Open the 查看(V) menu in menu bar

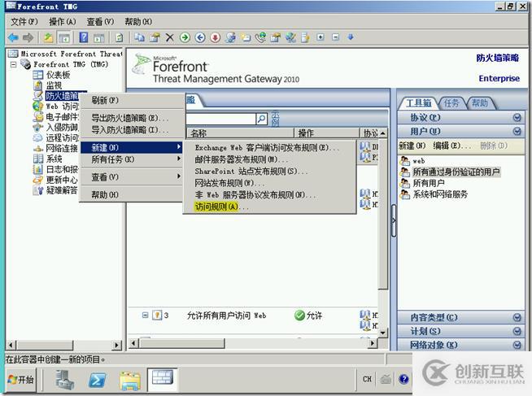click(100, 22)
